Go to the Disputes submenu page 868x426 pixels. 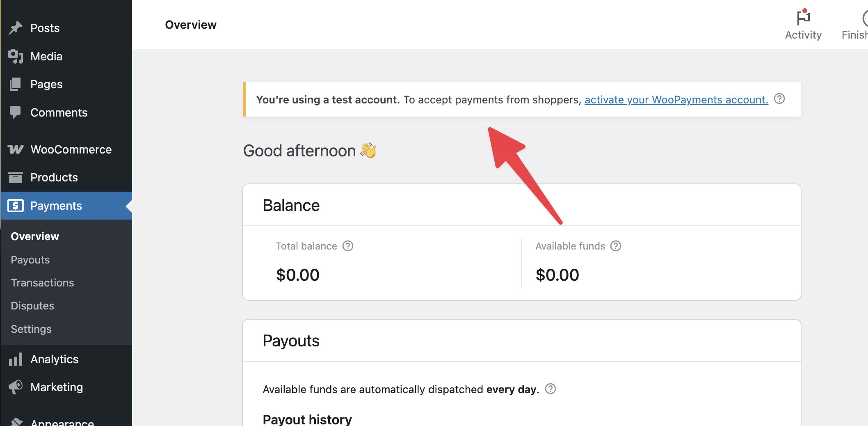pos(32,306)
